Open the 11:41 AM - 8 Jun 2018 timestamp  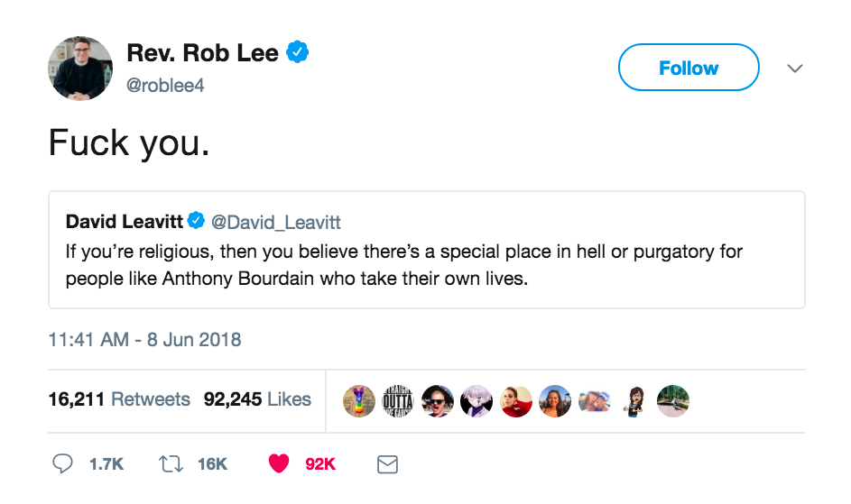[144, 340]
